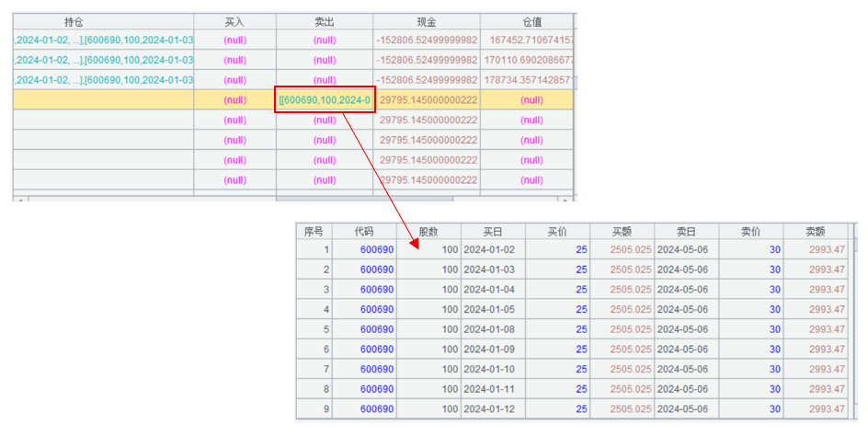Image resolution: width=868 pixels, height=436 pixels.
Task: Click the 买日 cell showing 2024-01-08
Action: tap(489, 329)
